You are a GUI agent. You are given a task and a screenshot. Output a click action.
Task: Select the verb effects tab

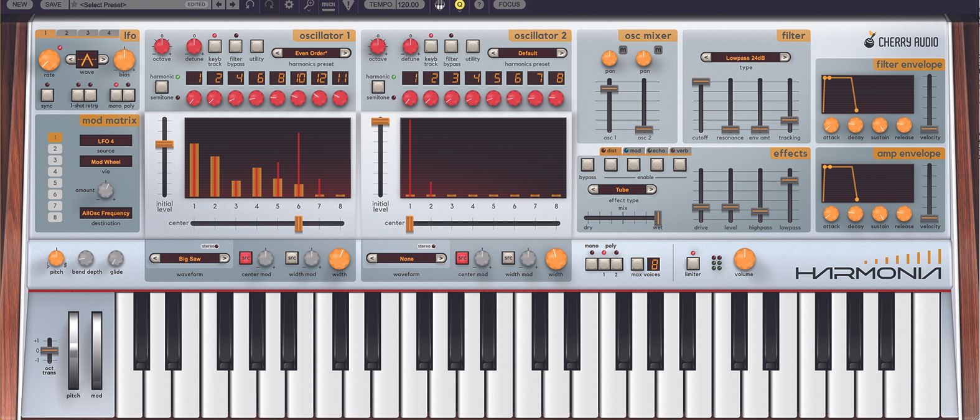(x=680, y=151)
